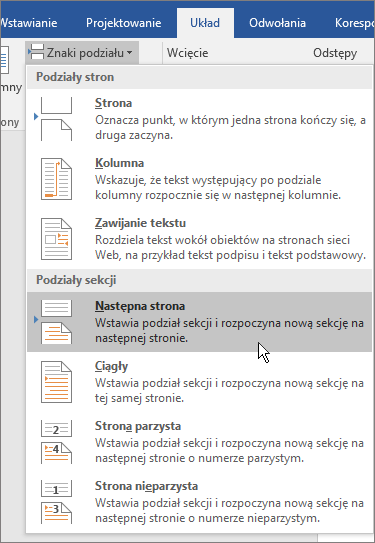Choose the Strona page break title
This screenshot has height=543, width=375.
[114, 103]
